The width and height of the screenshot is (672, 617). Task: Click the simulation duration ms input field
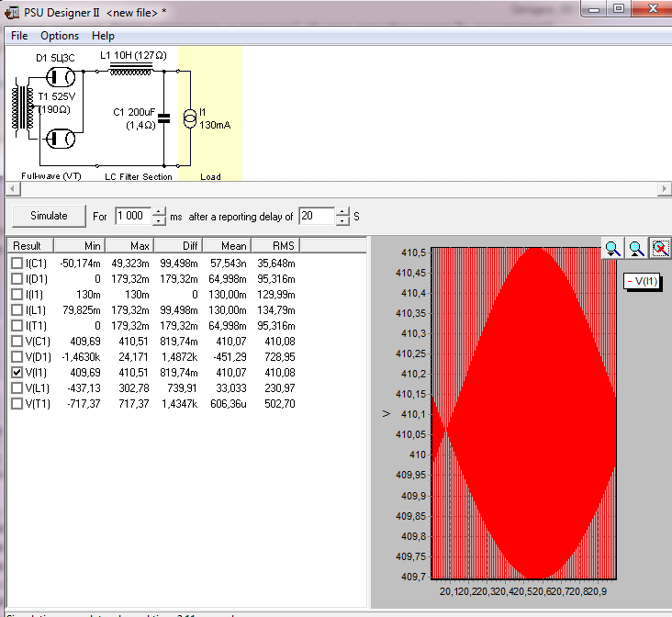131,217
